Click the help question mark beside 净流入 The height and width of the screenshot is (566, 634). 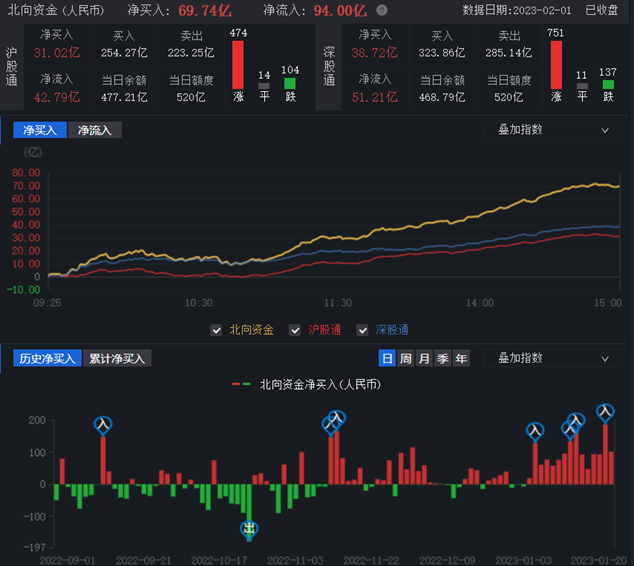[382, 10]
